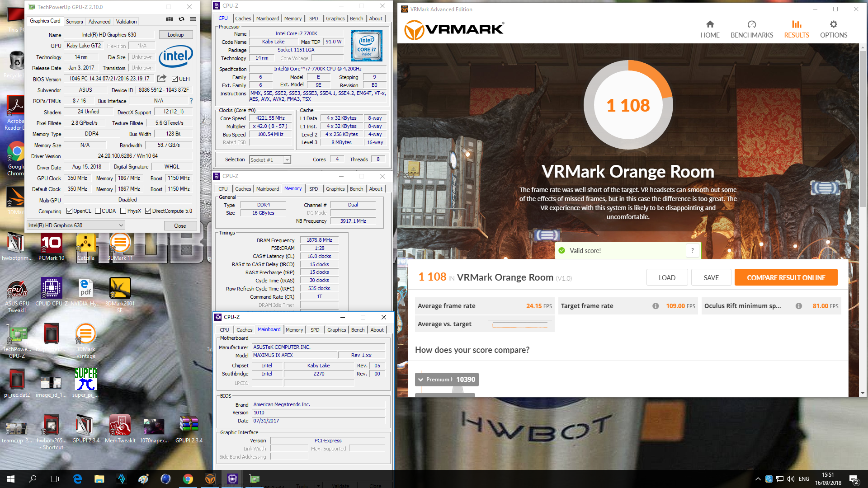Click Oculus Rift minimum spec info icon

coord(799,306)
